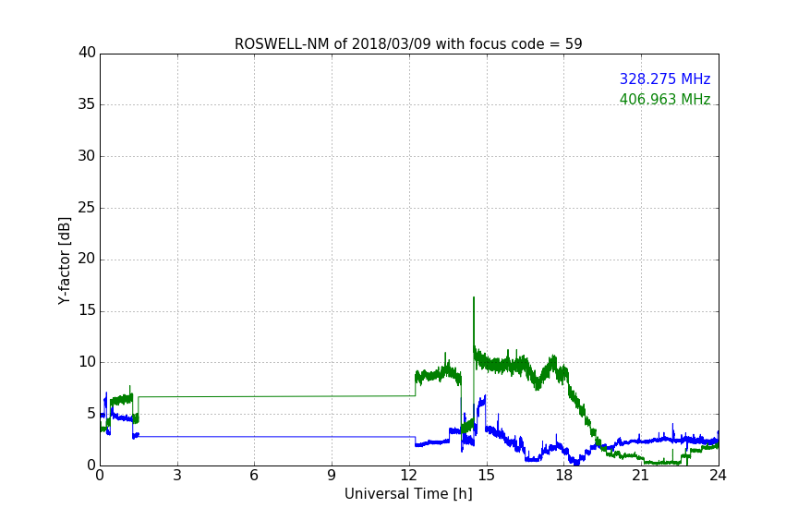This screenshot has height=532, width=798.
Task: Click the green spike peak near 16 dB
Action: pyautogui.click(x=474, y=298)
